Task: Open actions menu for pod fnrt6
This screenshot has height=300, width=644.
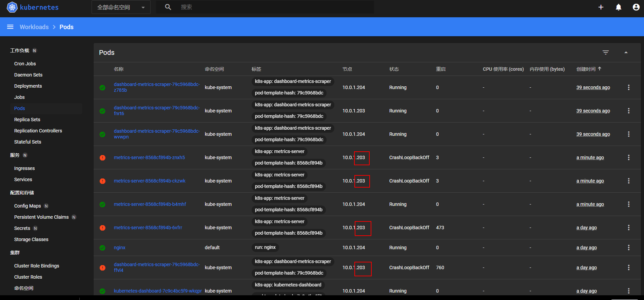Action: [629, 111]
